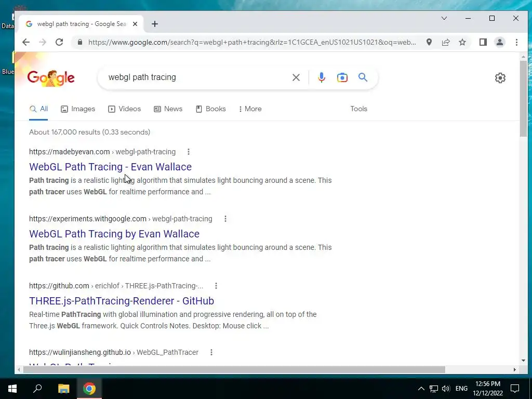Click the padlock site info icon
The image size is (532, 399).
click(x=79, y=42)
